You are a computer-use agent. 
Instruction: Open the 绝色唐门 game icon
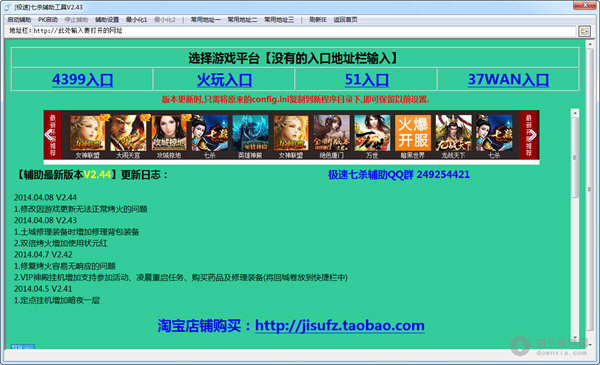331,134
